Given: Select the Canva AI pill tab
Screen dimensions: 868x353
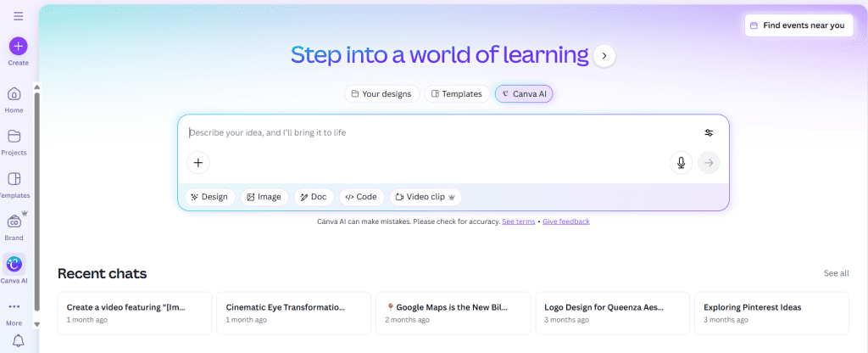Looking at the screenshot, I should click(x=524, y=93).
